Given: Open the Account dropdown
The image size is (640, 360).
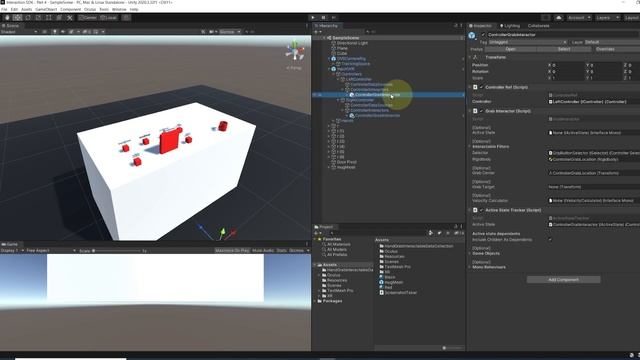Looking at the screenshot, I should [579, 18].
